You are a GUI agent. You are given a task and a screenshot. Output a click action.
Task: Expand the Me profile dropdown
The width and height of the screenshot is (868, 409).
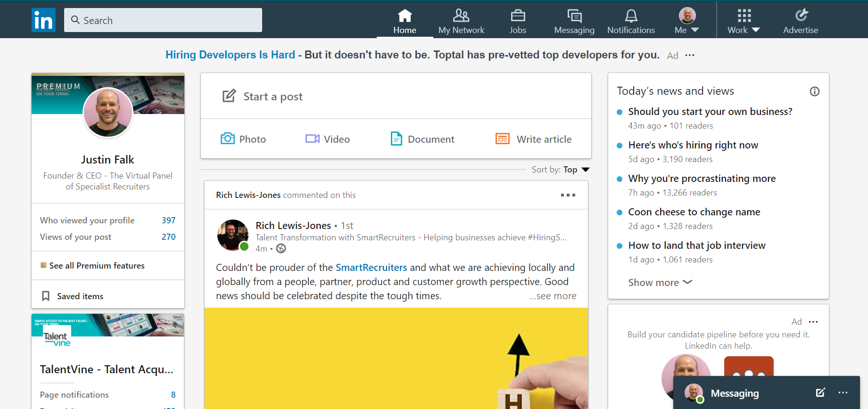(687, 21)
